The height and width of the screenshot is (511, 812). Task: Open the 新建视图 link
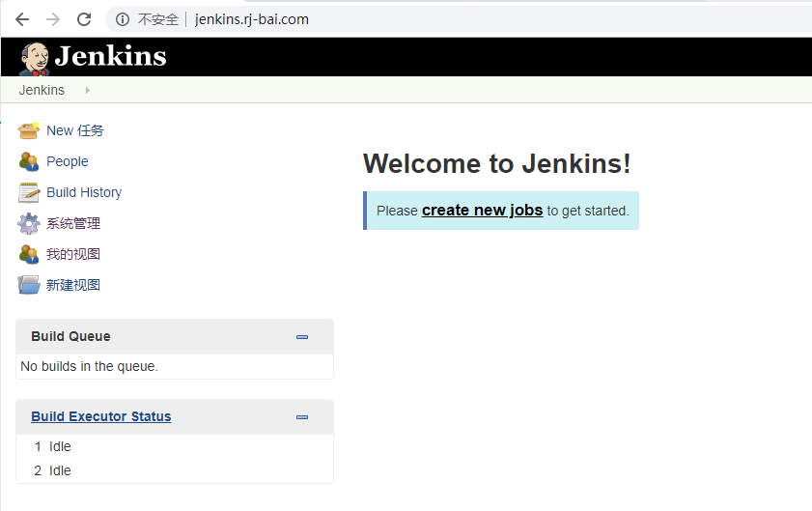[x=73, y=285]
